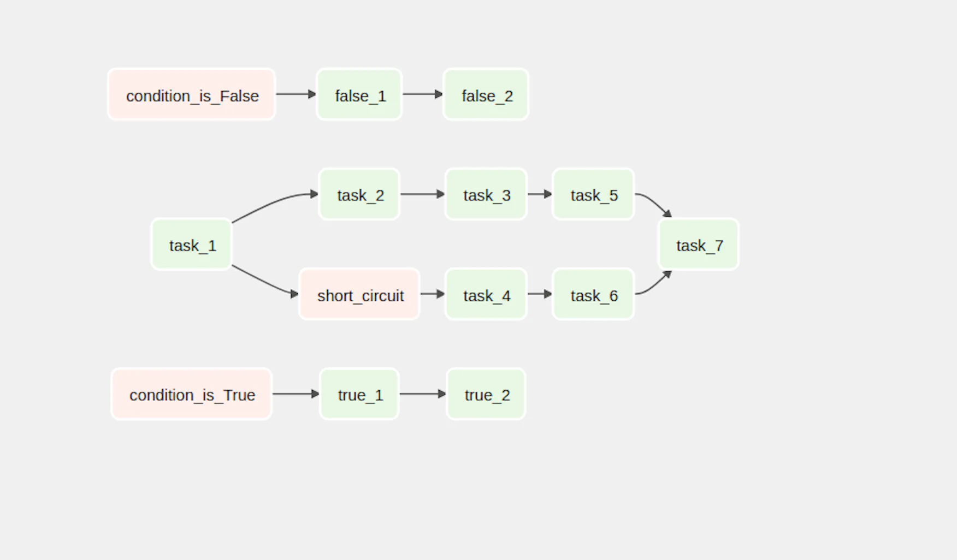Image resolution: width=957 pixels, height=560 pixels.
Task: Select the task_5 node
Action: point(593,194)
